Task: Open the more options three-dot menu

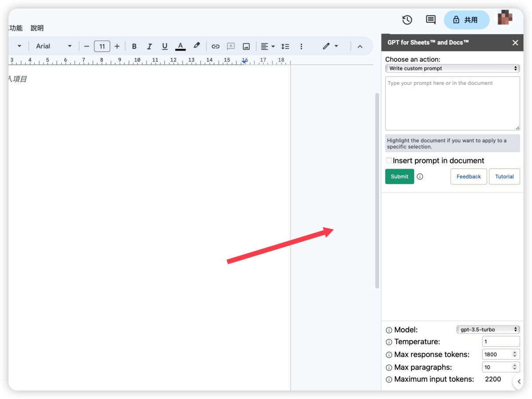Action: pyautogui.click(x=301, y=46)
